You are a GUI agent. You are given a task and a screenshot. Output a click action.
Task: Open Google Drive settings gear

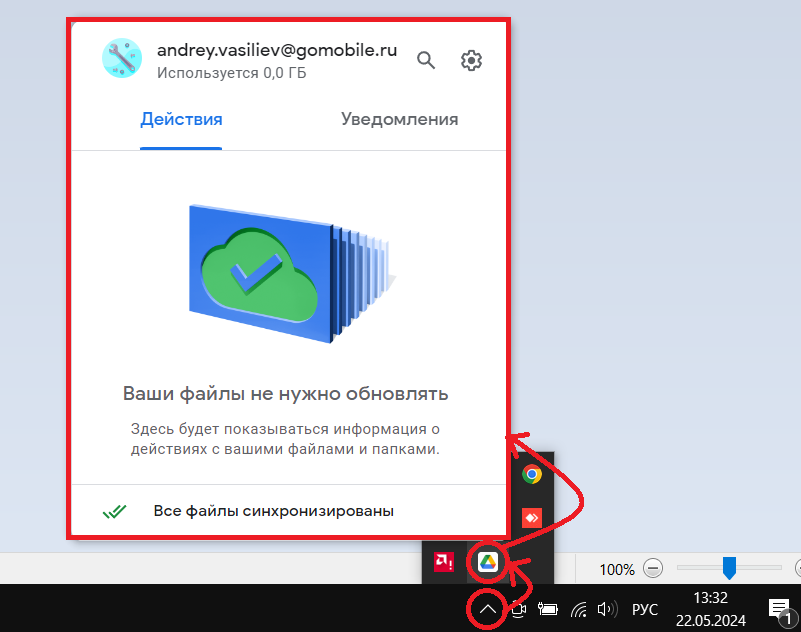471,60
